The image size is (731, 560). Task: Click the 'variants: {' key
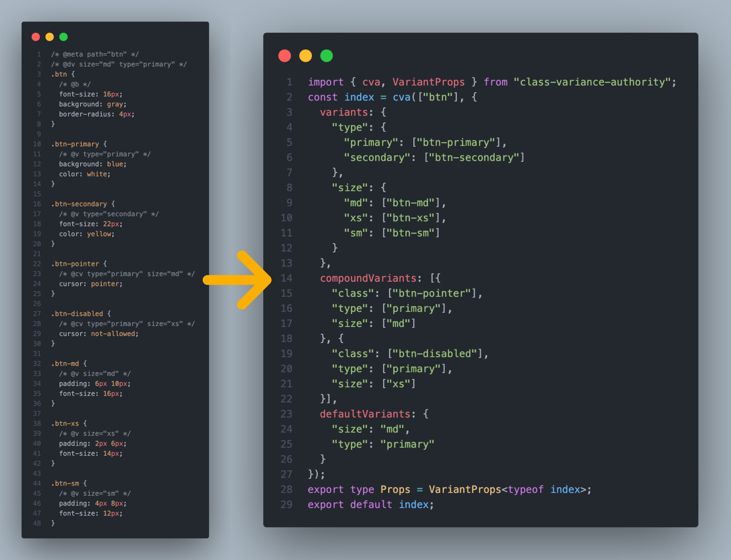pos(353,112)
